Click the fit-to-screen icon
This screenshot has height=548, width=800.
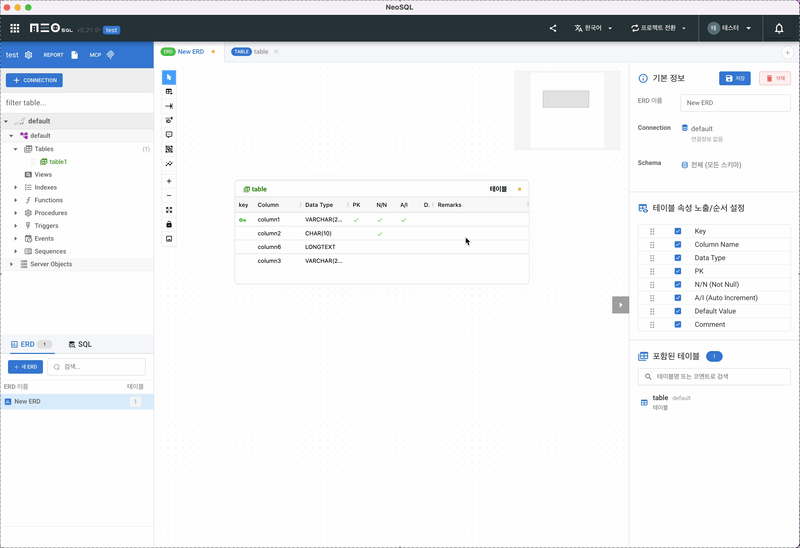coord(169,210)
